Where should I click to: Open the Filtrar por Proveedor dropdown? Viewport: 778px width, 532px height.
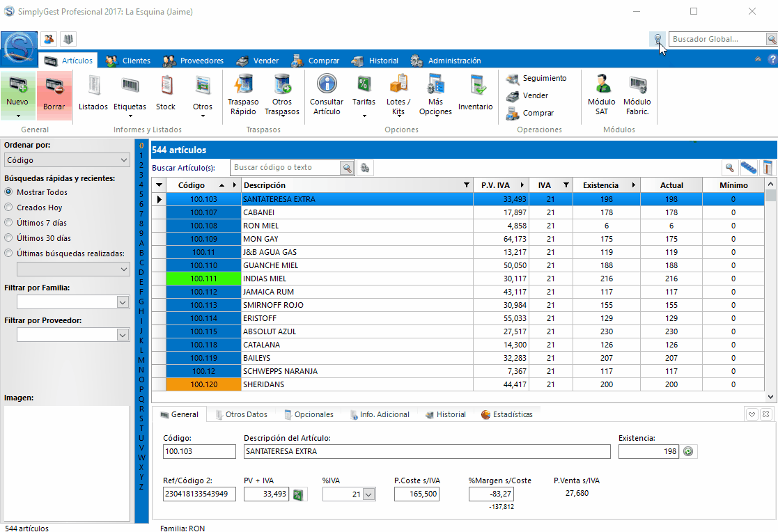click(123, 335)
